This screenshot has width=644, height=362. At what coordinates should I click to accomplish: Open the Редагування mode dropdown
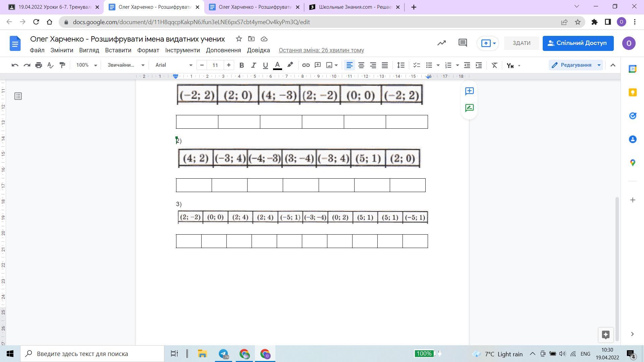point(576,65)
